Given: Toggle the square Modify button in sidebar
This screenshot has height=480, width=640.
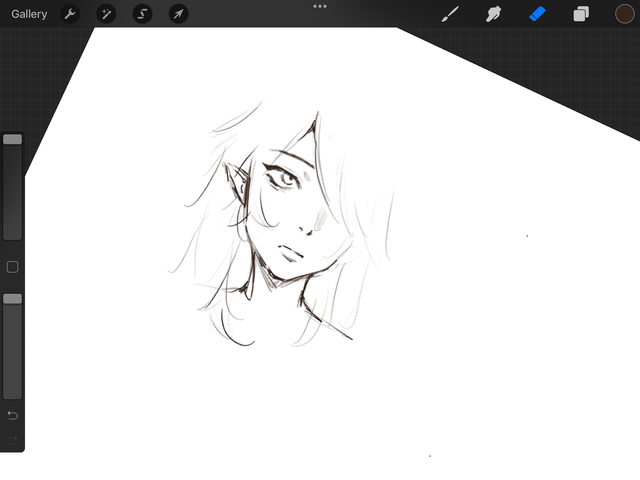Looking at the screenshot, I should tap(12, 267).
